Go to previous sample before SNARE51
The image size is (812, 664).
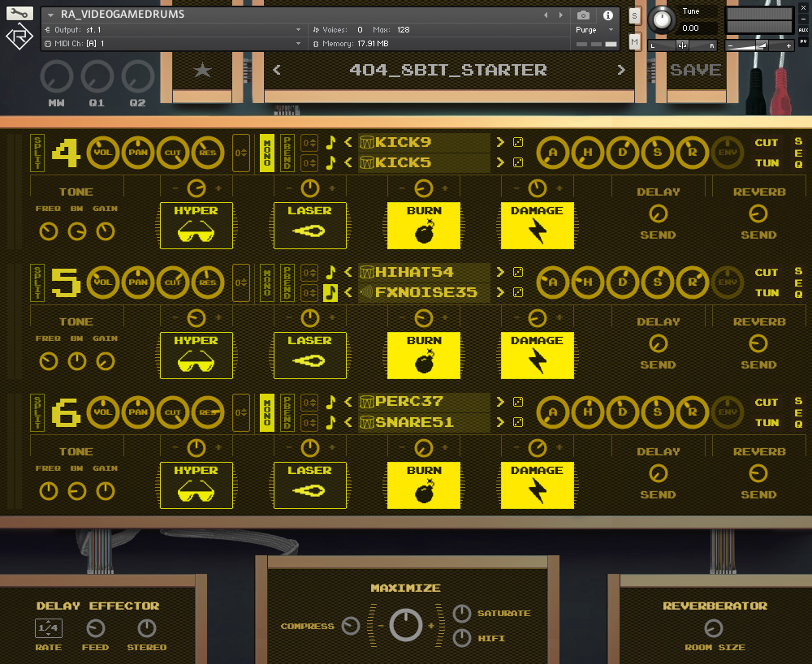click(348, 422)
